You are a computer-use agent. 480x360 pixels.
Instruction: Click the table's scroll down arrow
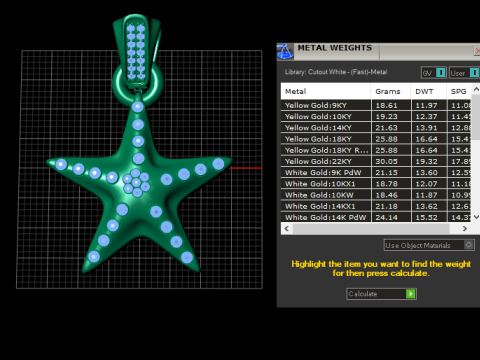point(476,217)
